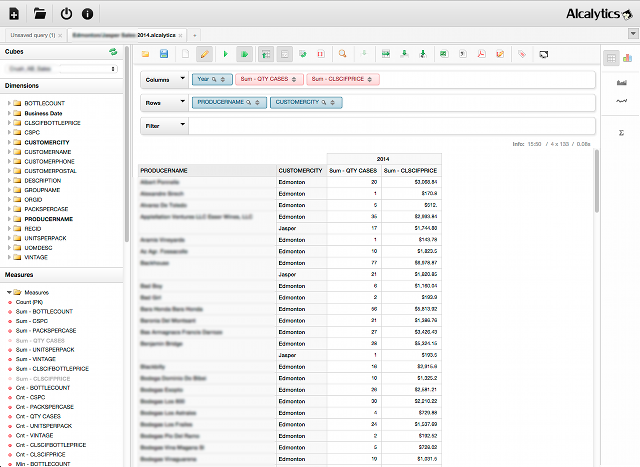Toggle automatic query execution
Image resolution: width=640 pixels, height=467 pixels.
point(244,53)
